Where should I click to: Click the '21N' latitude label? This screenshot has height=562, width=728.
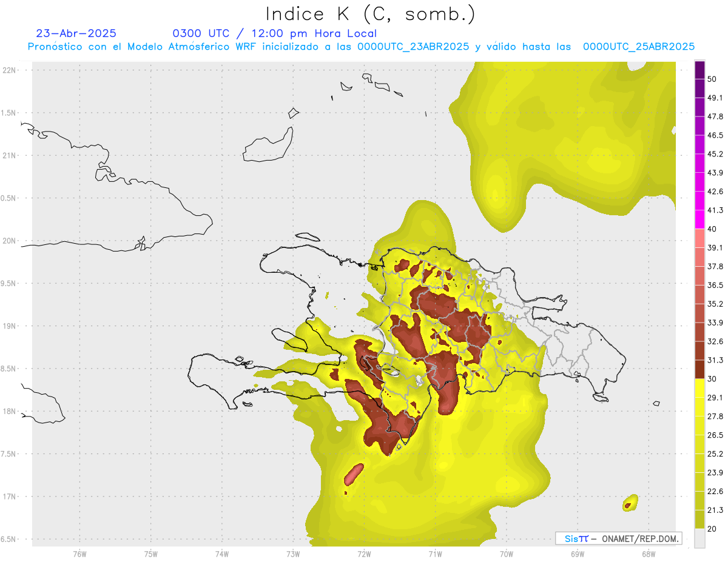(10, 155)
